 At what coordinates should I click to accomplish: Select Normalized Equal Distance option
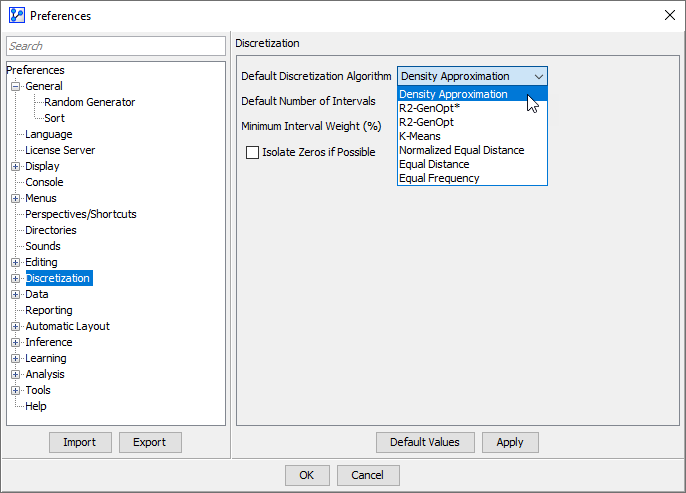click(461, 150)
